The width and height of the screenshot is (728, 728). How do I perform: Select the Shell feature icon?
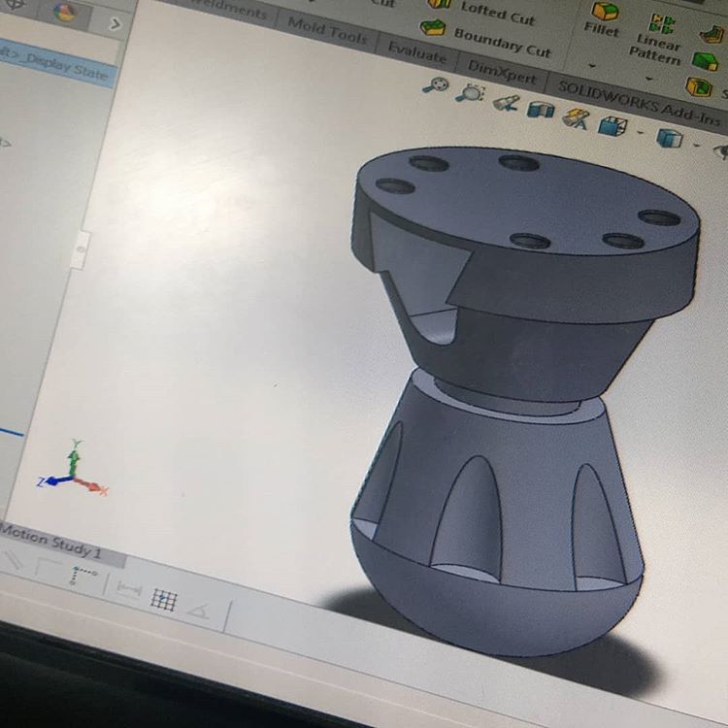click(x=699, y=86)
